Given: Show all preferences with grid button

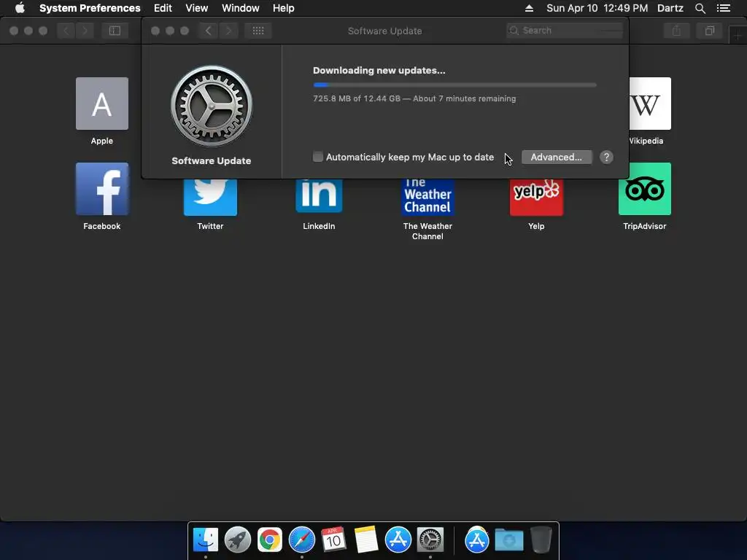Looking at the screenshot, I should [258, 31].
